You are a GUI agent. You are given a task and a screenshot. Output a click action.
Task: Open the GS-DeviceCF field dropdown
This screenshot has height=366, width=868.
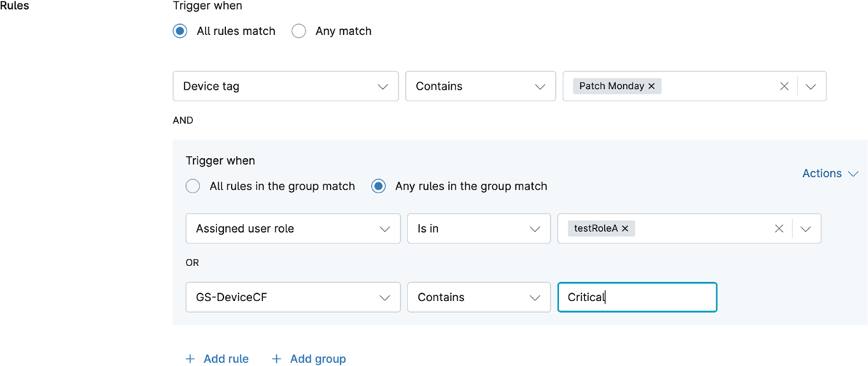pos(292,297)
